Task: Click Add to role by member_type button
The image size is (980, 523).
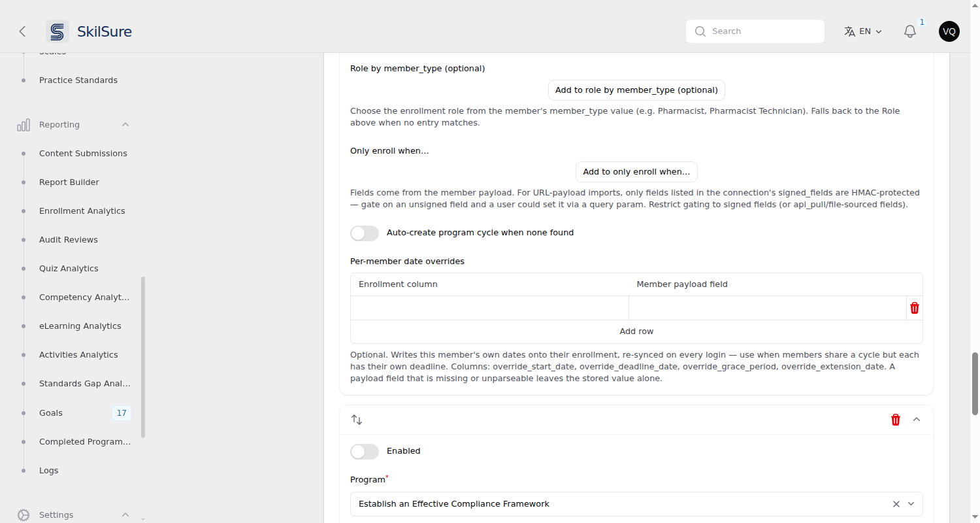Action: click(x=636, y=90)
